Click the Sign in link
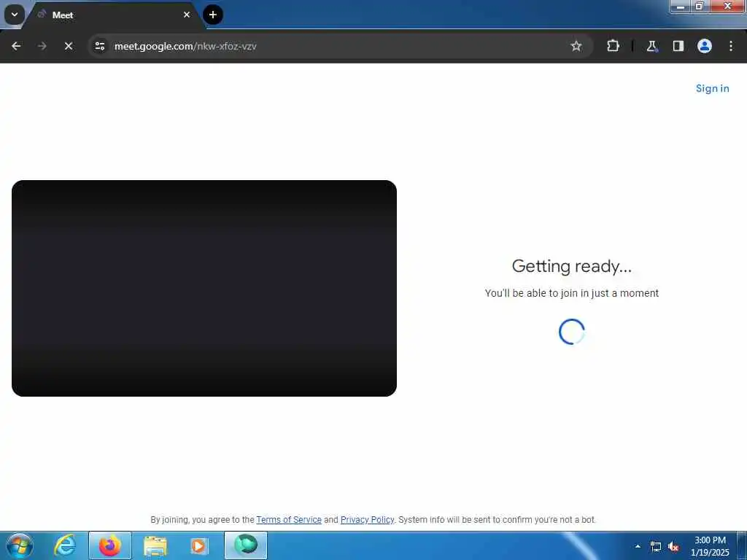Screen dimensions: 747x560 pyautogui.click(x=712, y=88)
